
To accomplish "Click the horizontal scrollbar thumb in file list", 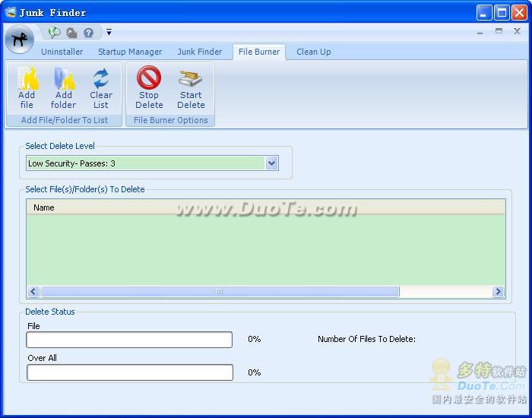I will [220, 291].
